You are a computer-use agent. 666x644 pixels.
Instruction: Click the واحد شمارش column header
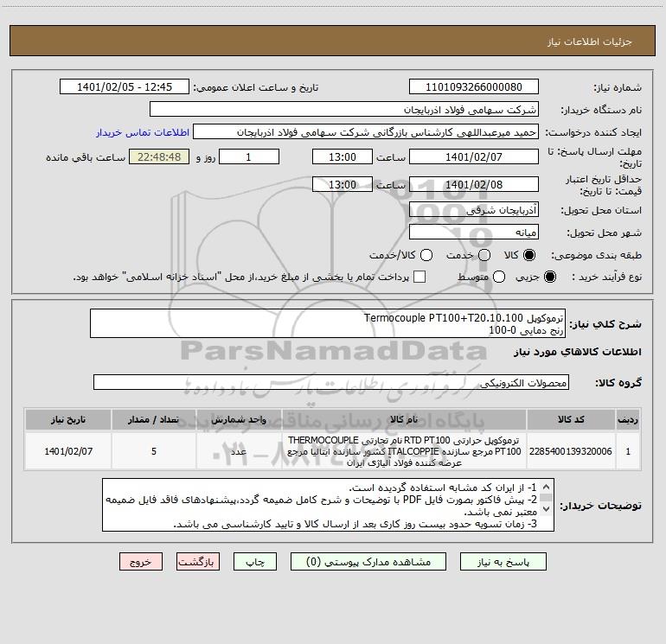239,419
